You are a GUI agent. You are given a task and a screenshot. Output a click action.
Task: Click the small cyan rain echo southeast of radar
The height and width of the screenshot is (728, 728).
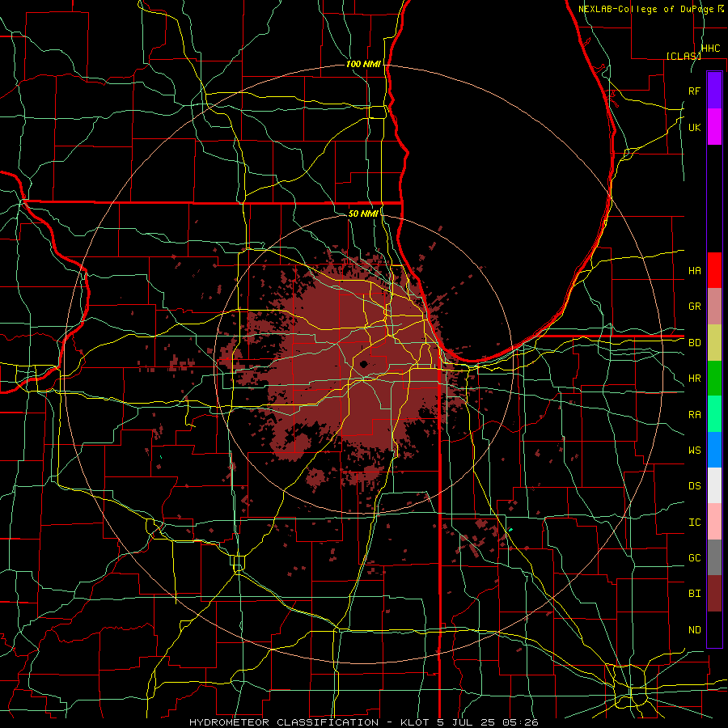point(510,529)
